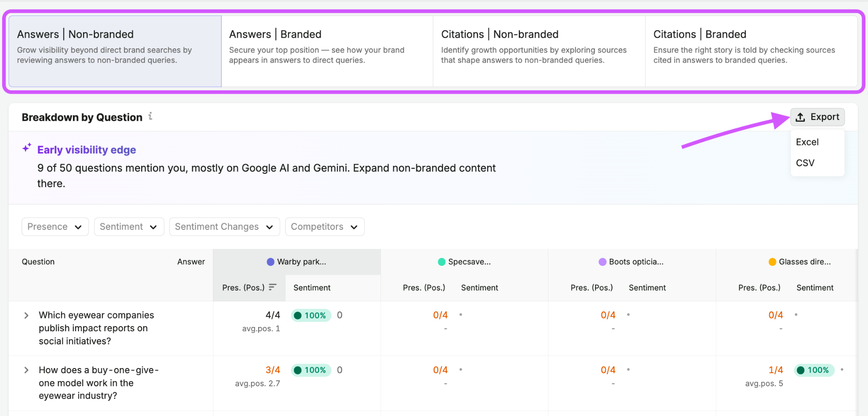
Task: Click the Glasses dire... competitor header
Action: [800, 262]
